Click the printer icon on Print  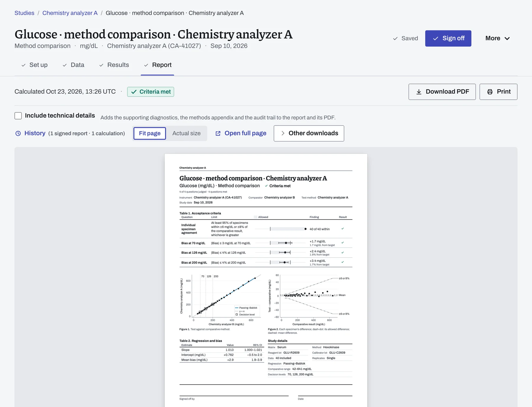tap(490, 92)
